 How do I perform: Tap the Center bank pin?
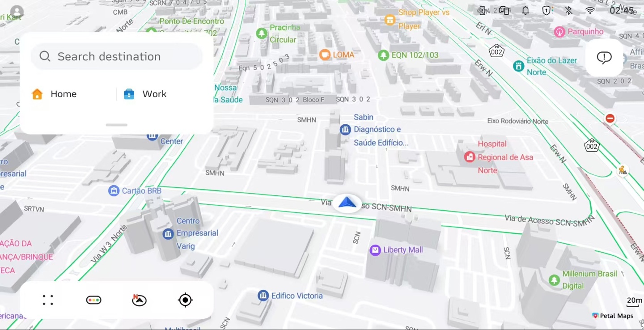[153, 136]
